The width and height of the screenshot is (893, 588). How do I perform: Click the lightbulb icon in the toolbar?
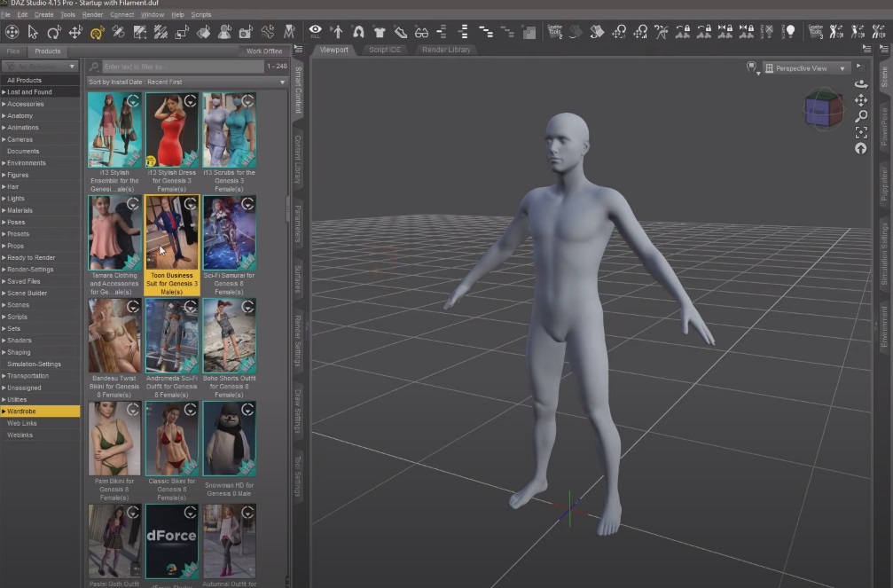pos(790,31)
